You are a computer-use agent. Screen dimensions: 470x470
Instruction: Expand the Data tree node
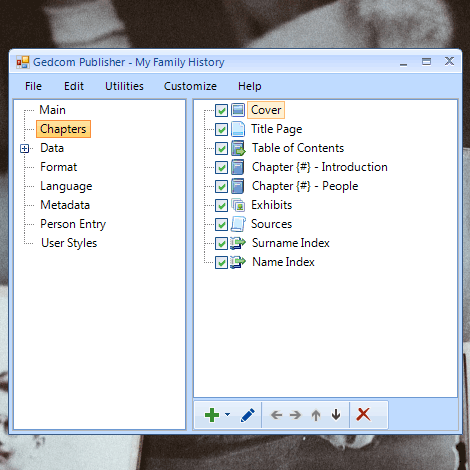tap(25, 148)
